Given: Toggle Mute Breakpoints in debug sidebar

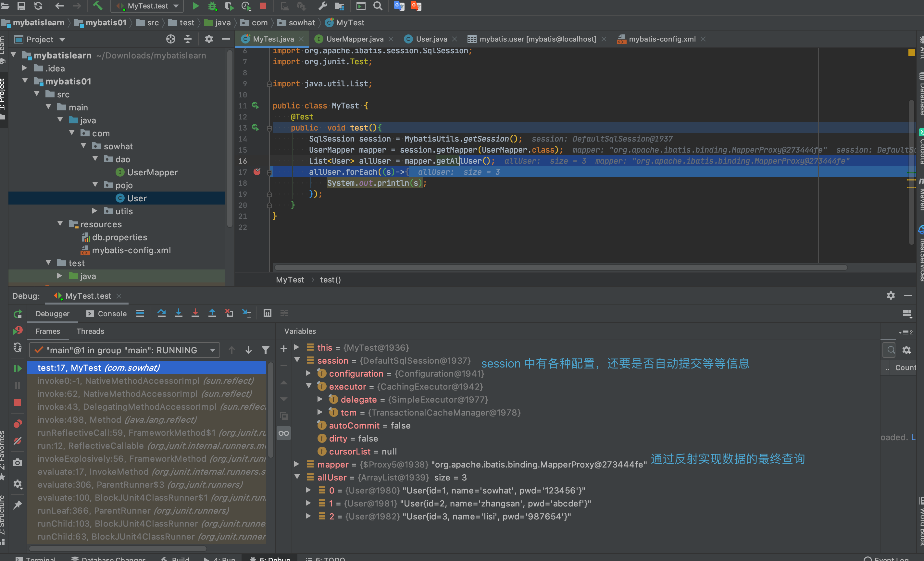Looking at the screenshot, I should click(x=18, y=441).
